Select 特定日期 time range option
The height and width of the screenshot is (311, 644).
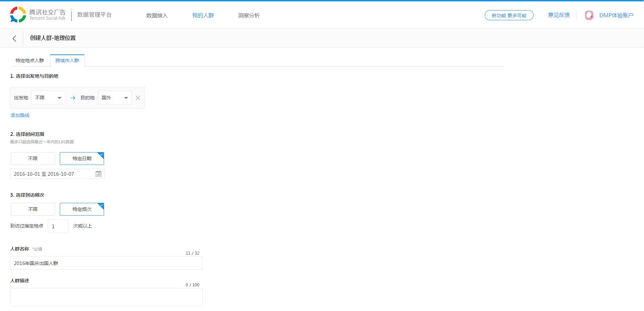pos(82,159)
